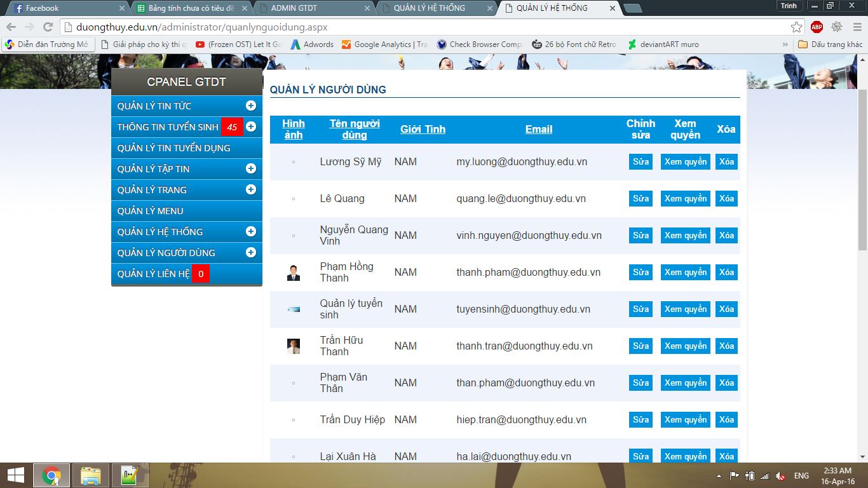The width and height of the screenshot is (868, 488).
Task: Click the profile thumbnail of Trần Hữu Thanh
Action: (x=293, y=346)
